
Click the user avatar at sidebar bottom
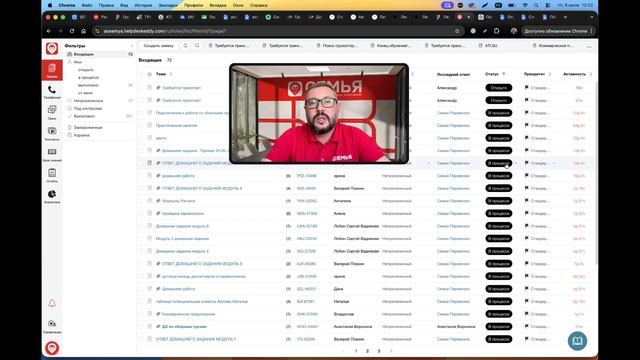[x=52, y=348]
